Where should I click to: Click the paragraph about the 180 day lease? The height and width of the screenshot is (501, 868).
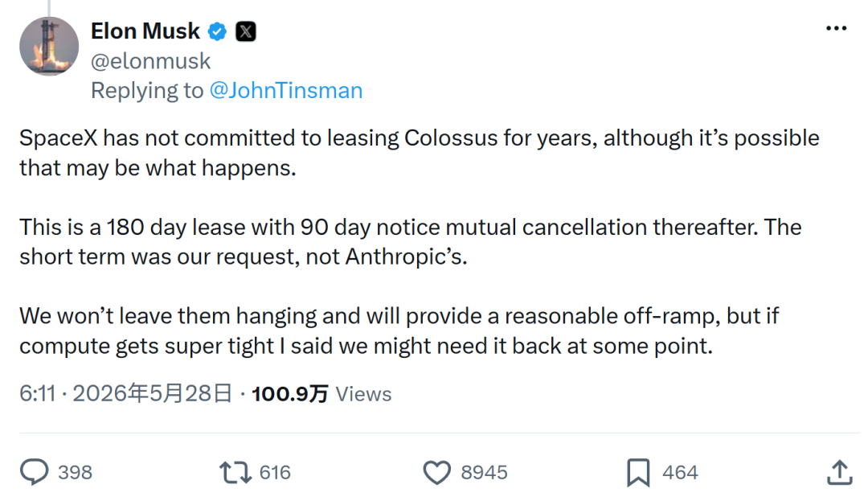[410, 242]
